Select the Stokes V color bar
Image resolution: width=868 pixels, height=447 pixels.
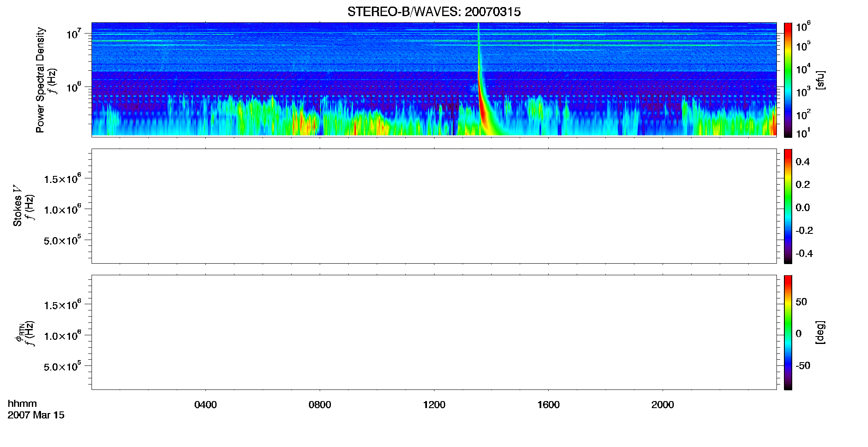tap(788, 206)
